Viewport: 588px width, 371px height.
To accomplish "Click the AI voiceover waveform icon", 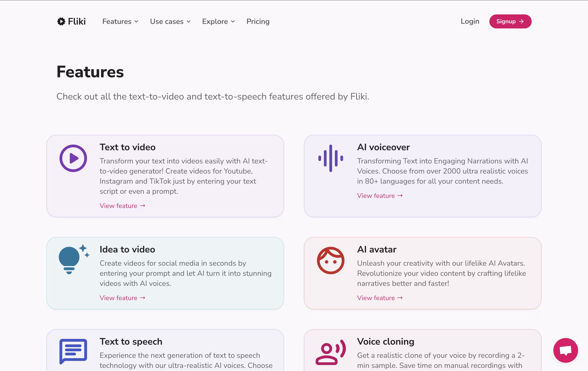I will click(331, 158).
